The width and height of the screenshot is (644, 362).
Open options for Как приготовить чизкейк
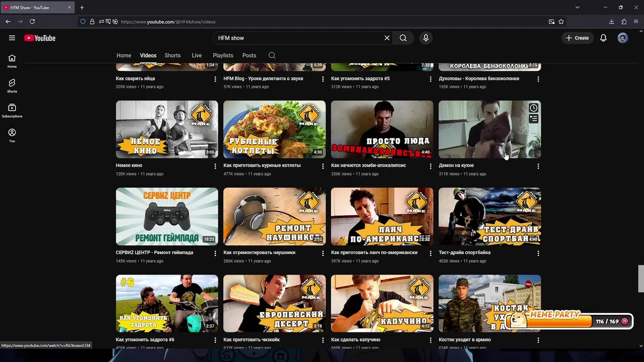323,340
